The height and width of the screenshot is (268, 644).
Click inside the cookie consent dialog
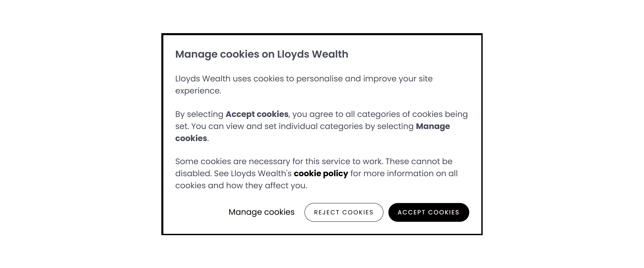[x=322, y=134]
